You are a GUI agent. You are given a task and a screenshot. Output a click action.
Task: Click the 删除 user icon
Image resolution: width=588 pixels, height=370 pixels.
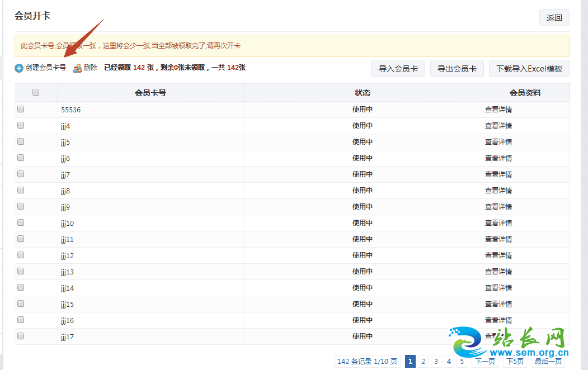tap(77, 68)
